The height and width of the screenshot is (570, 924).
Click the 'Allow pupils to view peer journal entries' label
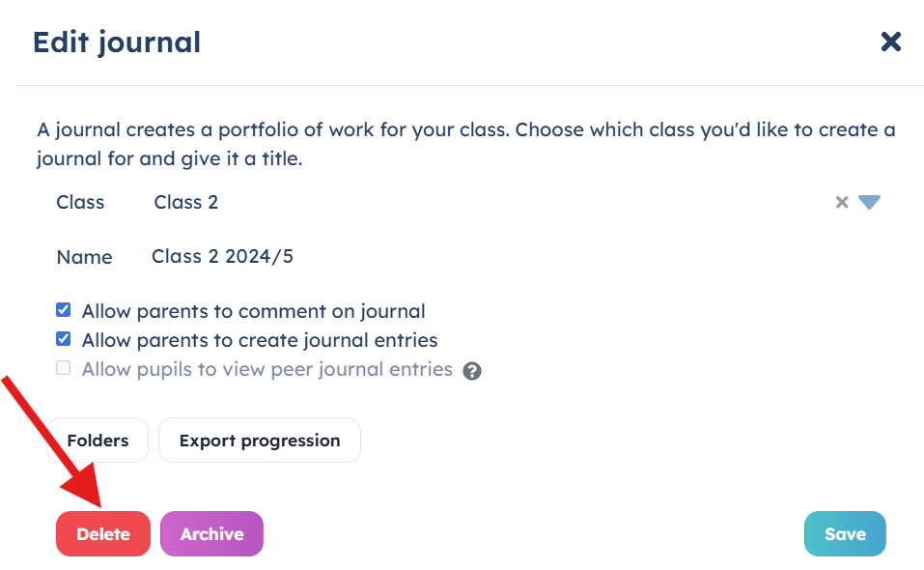pos(266,369)
